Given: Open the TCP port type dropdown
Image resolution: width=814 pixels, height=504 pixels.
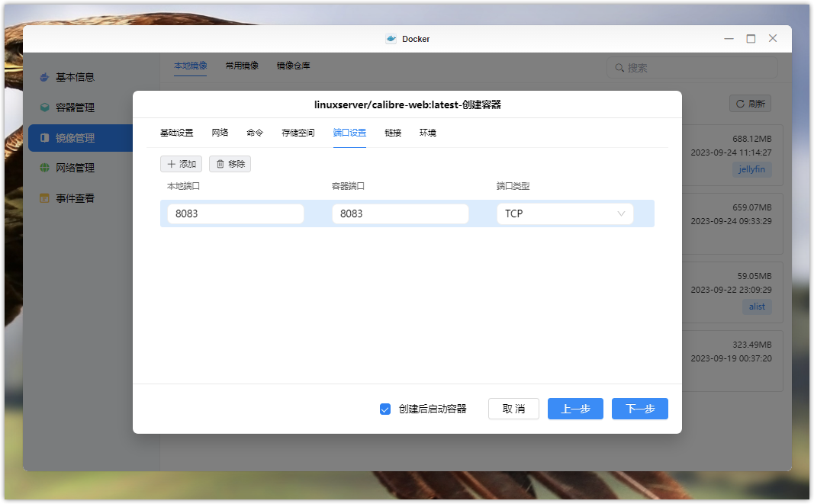Looking at the screenshot, I should pyautogui.click(x=565, y=213).
